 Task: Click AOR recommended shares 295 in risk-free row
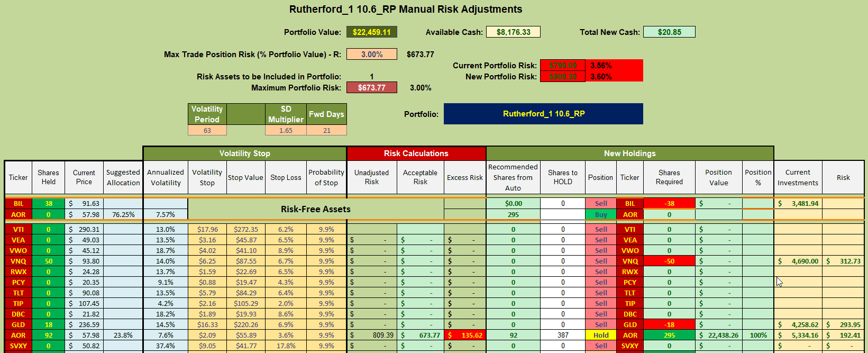tap(513, 215)
